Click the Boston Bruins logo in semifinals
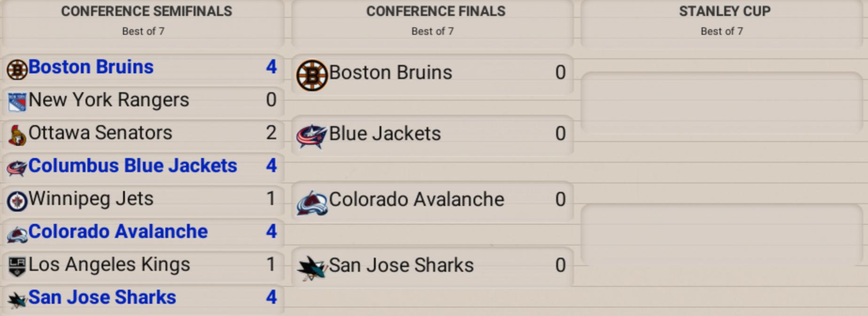Image resolution: width=868 pixels, height=316 pixels. [x=17, y=70]
